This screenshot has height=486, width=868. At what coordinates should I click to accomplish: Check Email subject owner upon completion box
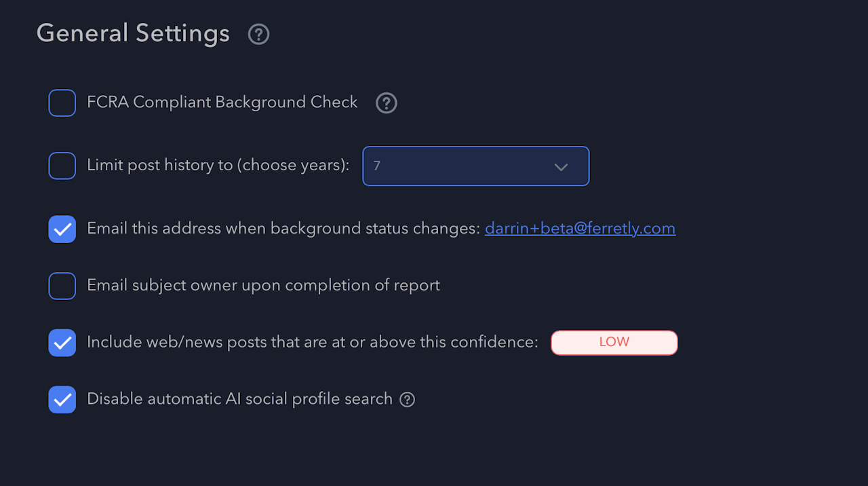(62, 286)
